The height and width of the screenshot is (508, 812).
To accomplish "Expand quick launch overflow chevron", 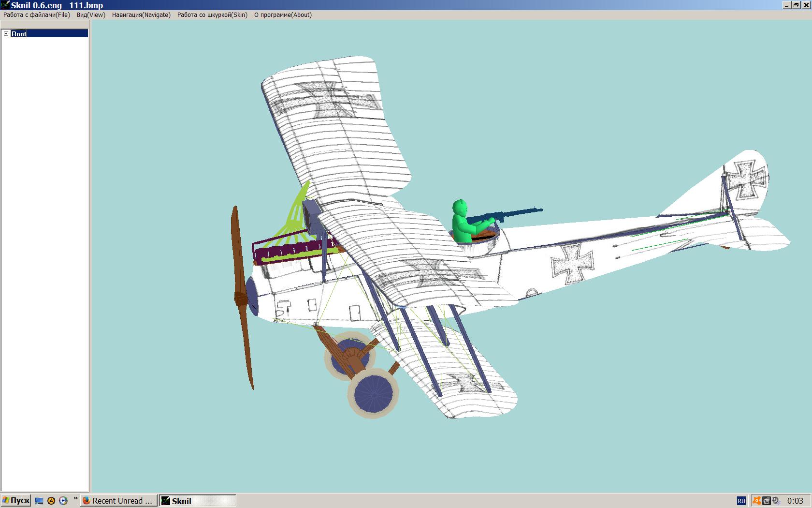I will 75,498.
